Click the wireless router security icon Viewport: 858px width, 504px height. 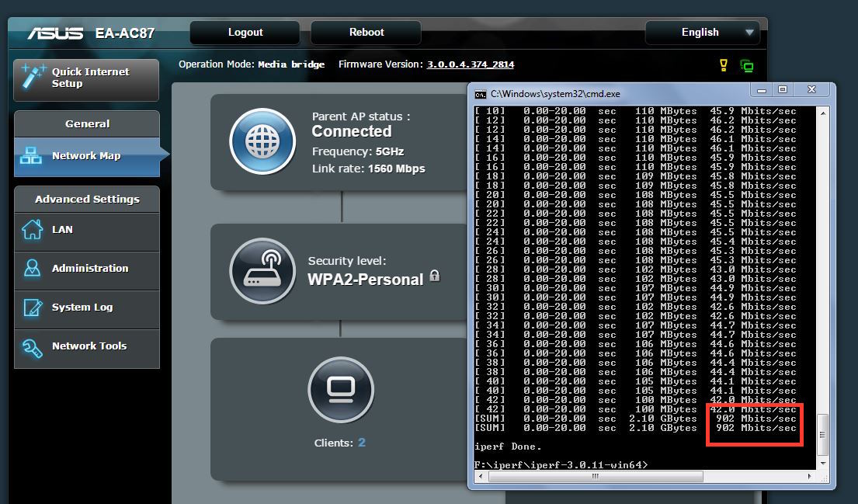click(x=262, y=271)
